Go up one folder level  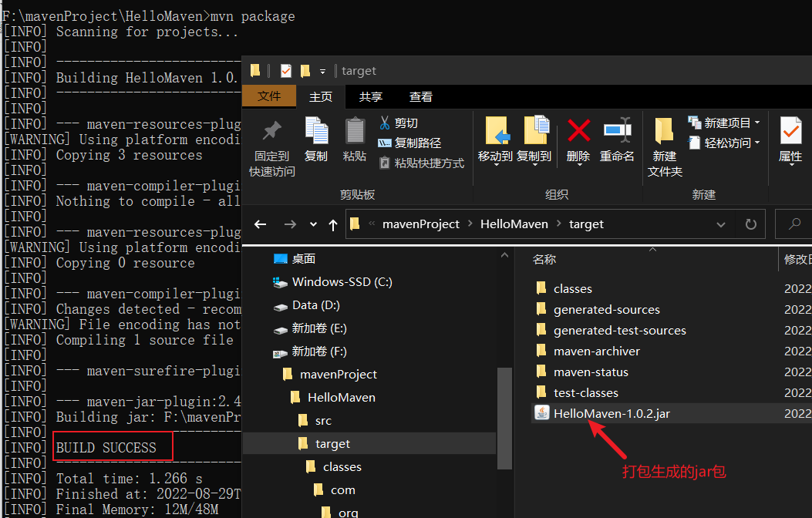point(333,224)
